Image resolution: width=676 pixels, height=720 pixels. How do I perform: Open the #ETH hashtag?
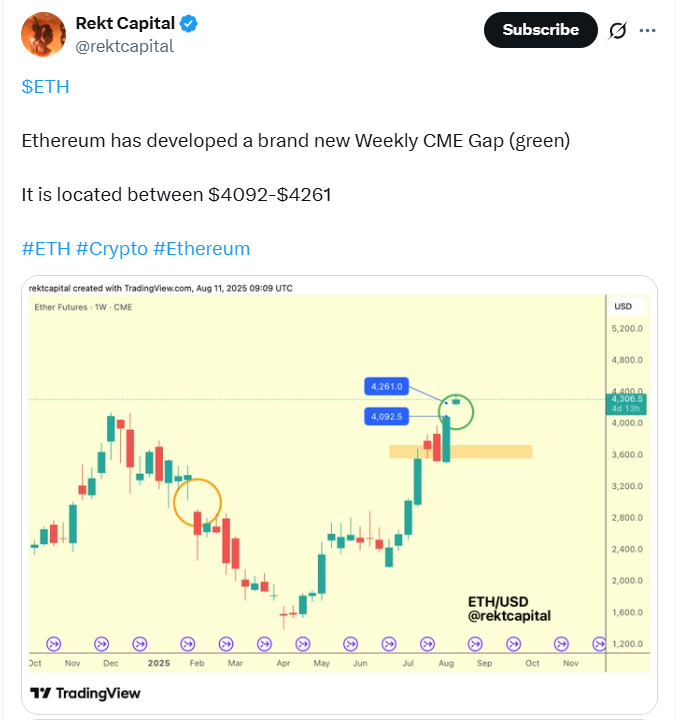46,248
